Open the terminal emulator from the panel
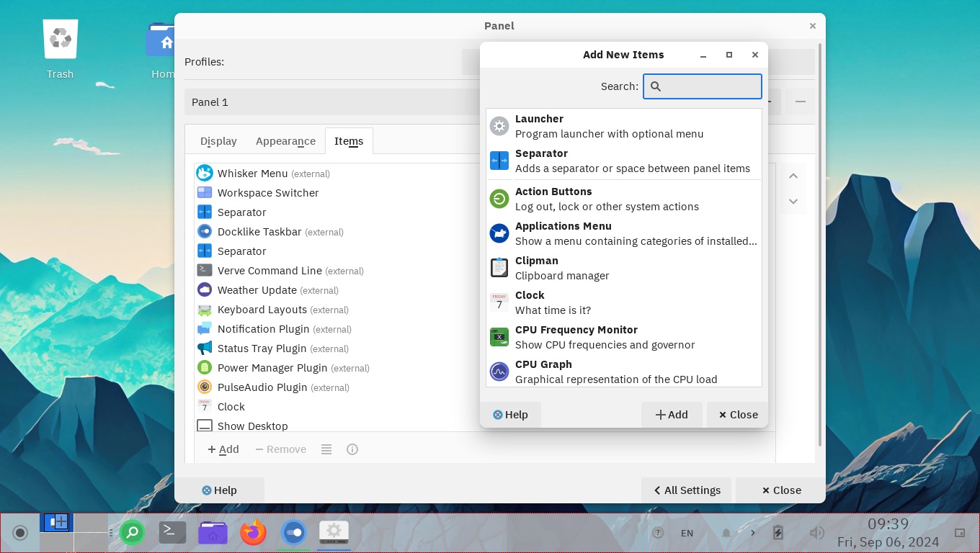This screenshot has height=553, width=980. 172,533
